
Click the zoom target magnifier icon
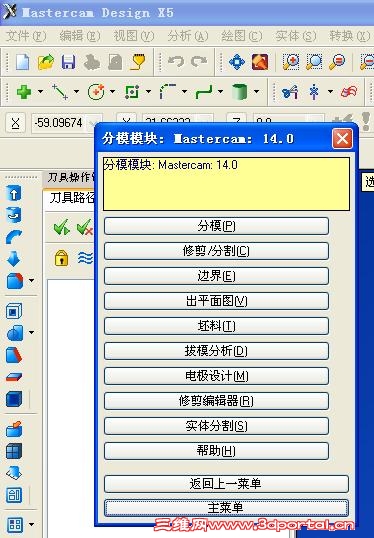click(x=291, y=62)
